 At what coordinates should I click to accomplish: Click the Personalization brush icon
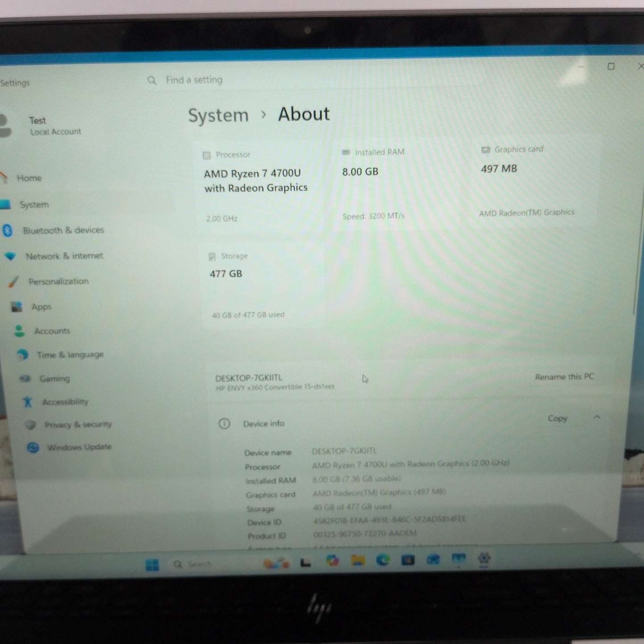14,282
